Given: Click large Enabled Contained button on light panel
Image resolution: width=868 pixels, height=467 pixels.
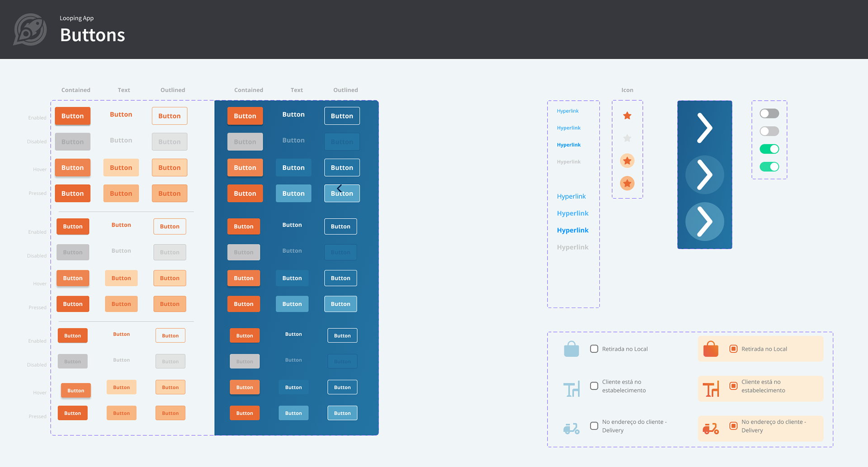Looking at the screenshot, I should coord(72,116).
